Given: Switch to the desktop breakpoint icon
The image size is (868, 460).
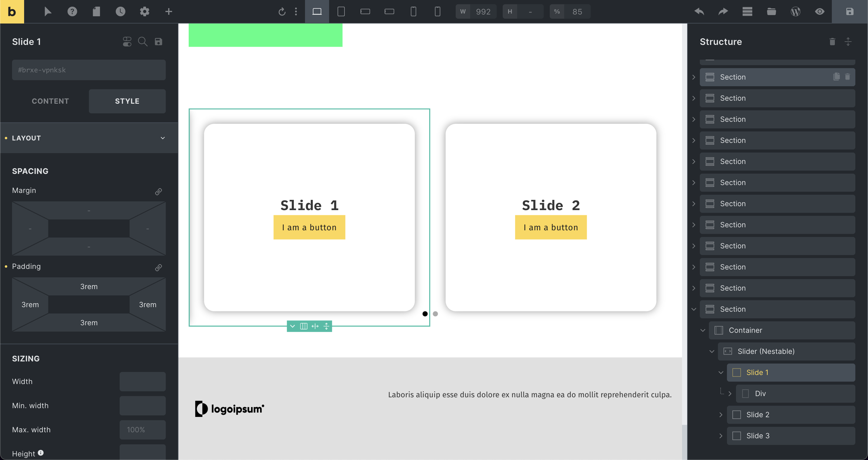Looking at the screenshot, I should tap(317, 11).
